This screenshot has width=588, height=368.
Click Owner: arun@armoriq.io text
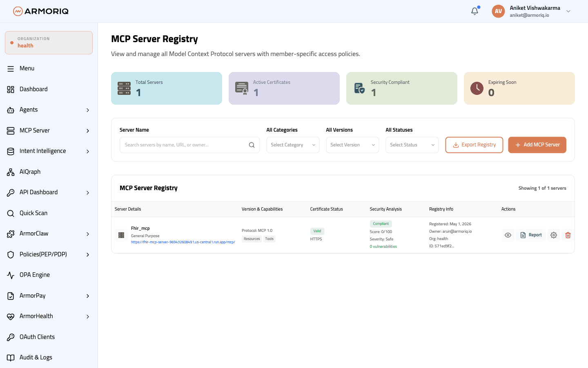[450, 231]
